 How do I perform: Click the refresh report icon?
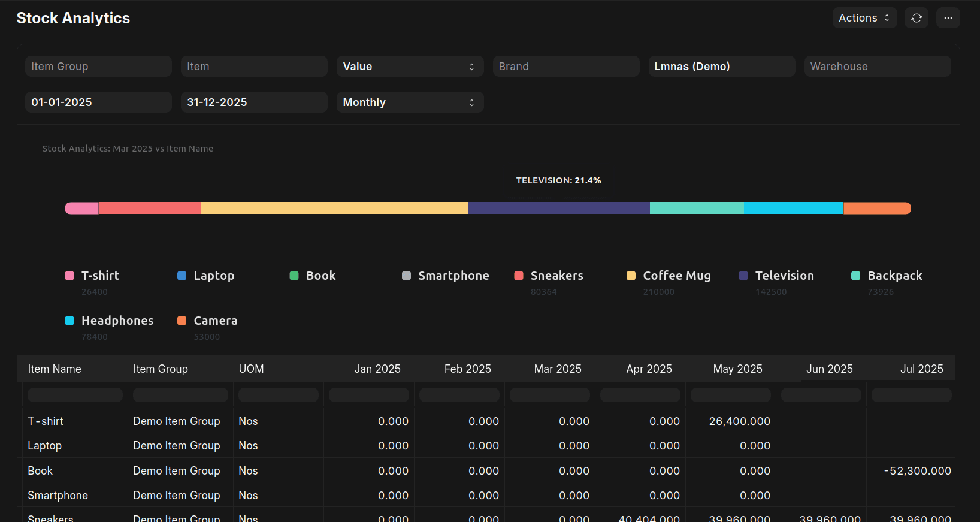point(917,18)
